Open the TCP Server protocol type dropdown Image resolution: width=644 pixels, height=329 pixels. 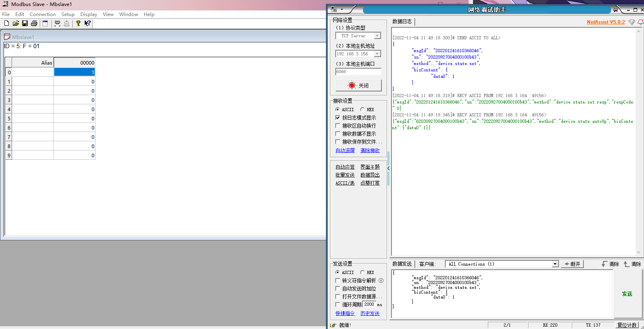377,36
